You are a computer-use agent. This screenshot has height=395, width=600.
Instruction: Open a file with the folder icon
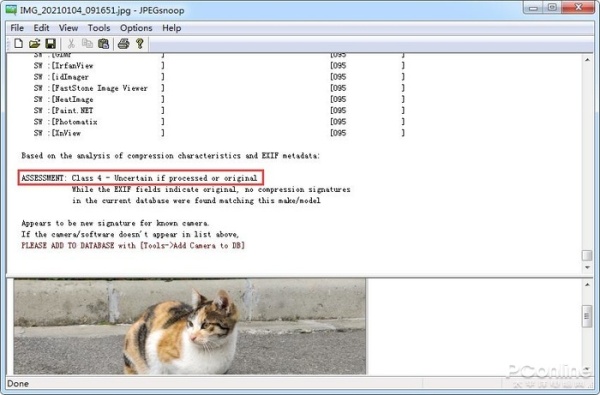pos(34,44)
